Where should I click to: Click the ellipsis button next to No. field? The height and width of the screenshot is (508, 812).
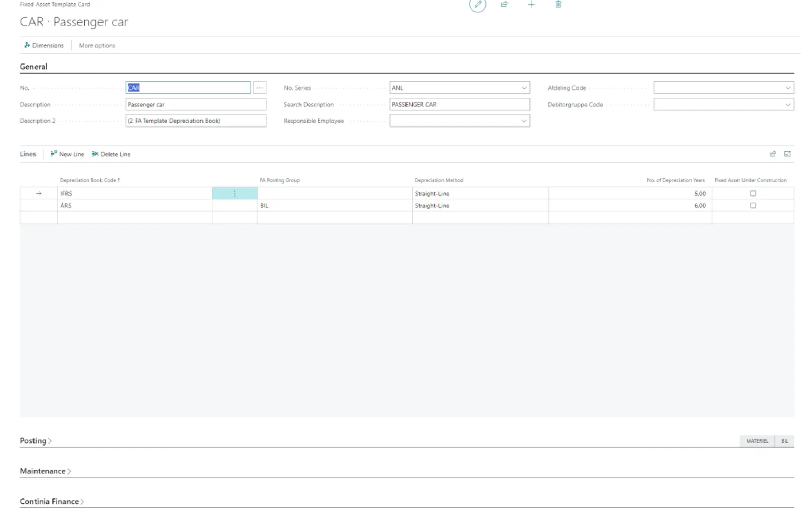(260, 88)
